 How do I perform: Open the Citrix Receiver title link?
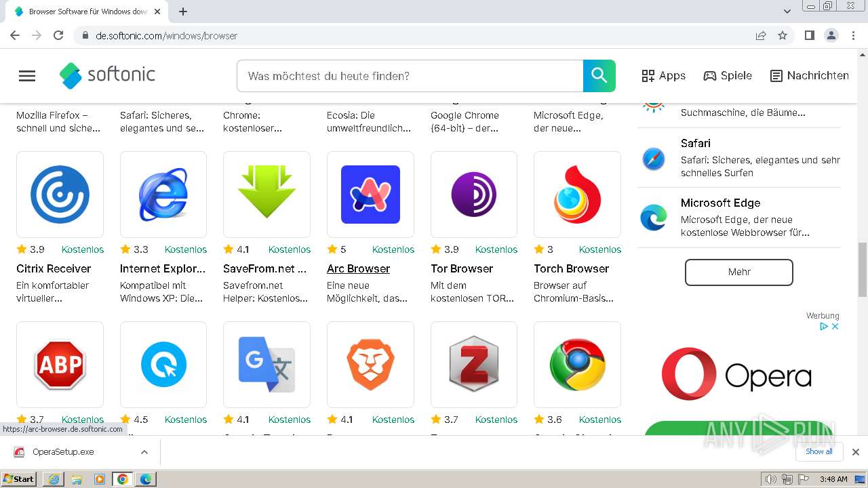(x=54, y=268)
